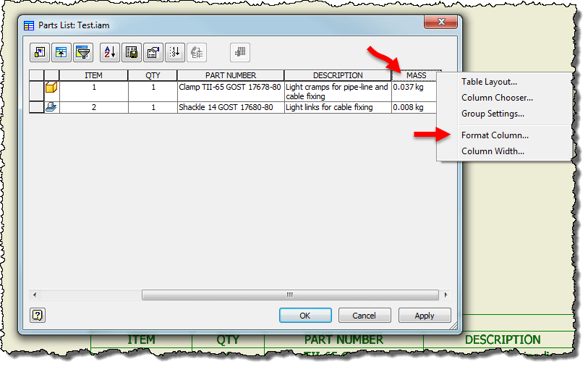The width and height of the screenshot is (588, 367).
Task: Click the Group Settings toolbar icon
Action: point(61,52)
